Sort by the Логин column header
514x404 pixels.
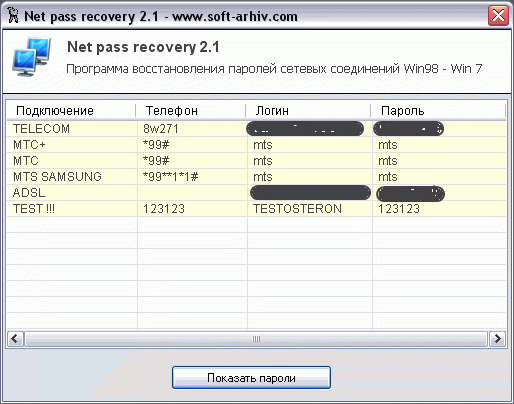click(308, 111)
